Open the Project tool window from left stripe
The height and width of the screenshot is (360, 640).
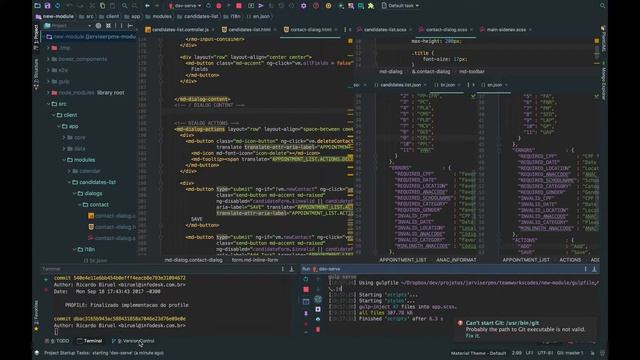(36, 37)
